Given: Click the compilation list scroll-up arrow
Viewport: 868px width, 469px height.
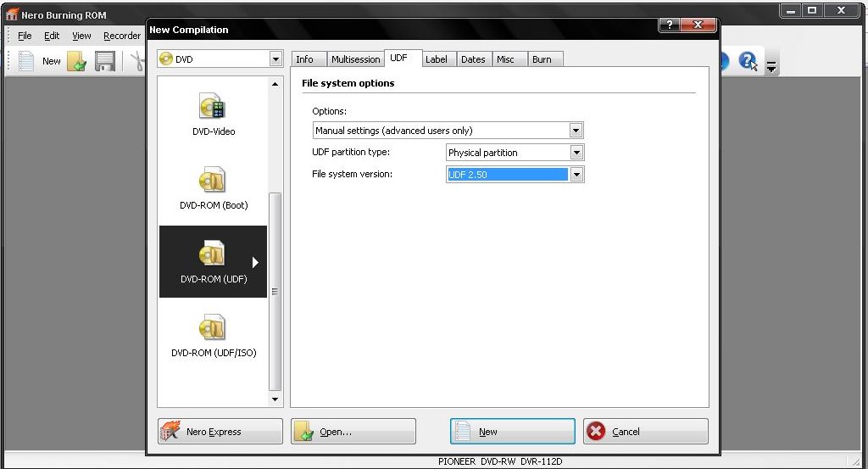Looking at the screenshot, I should 275,84.
